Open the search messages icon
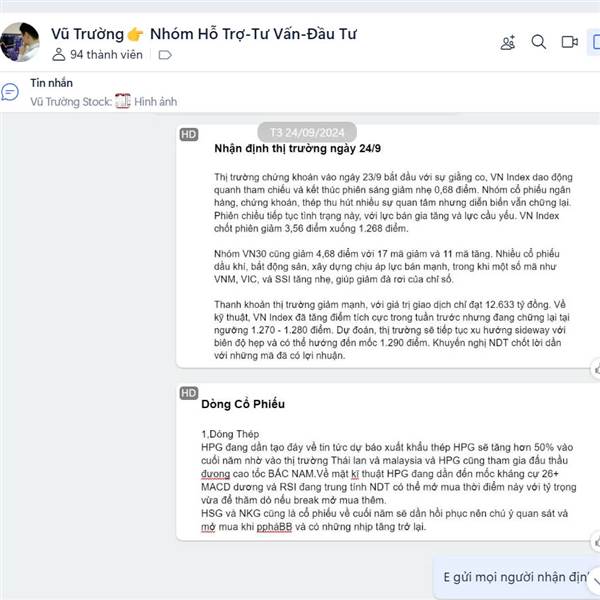The width and height of the screenshot is (600, 600). click(x=538, y=42)
